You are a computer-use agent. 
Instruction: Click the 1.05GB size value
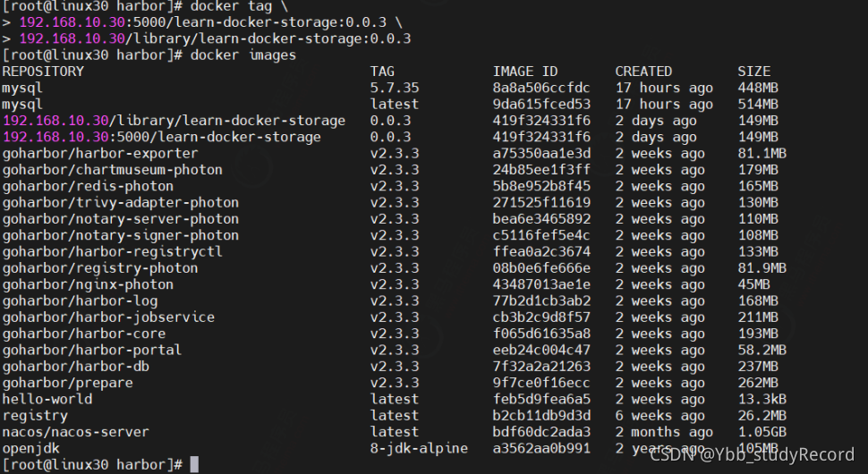(762, 432)
